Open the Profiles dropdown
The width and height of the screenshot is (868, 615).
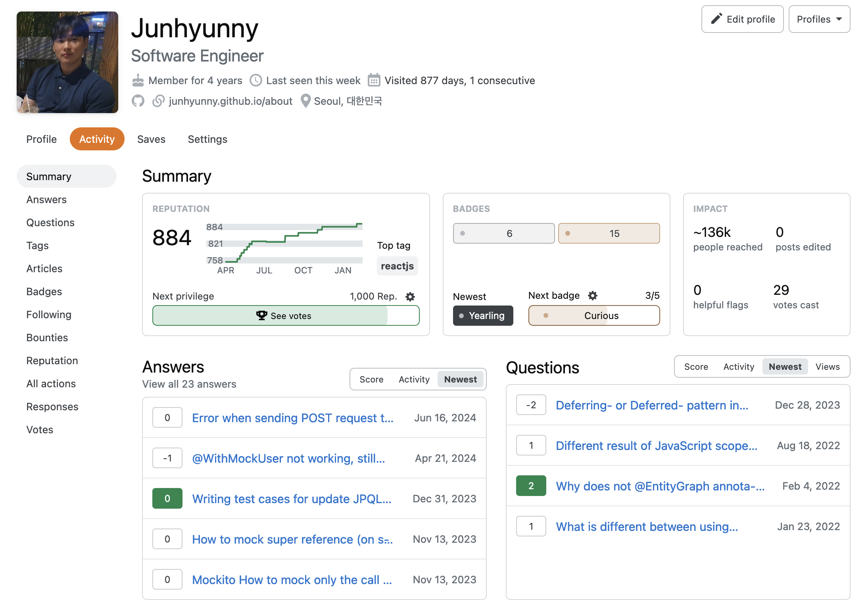(x=819, y=19)
